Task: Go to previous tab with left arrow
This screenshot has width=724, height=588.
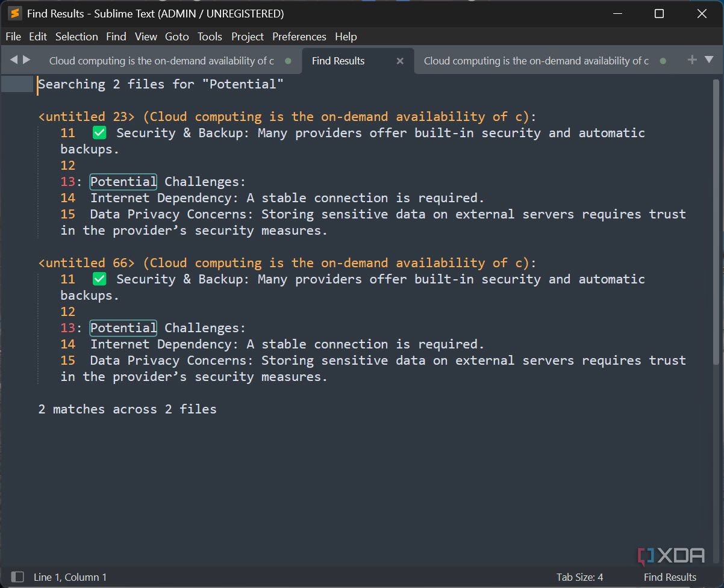Action: click(x=14, y=60)
